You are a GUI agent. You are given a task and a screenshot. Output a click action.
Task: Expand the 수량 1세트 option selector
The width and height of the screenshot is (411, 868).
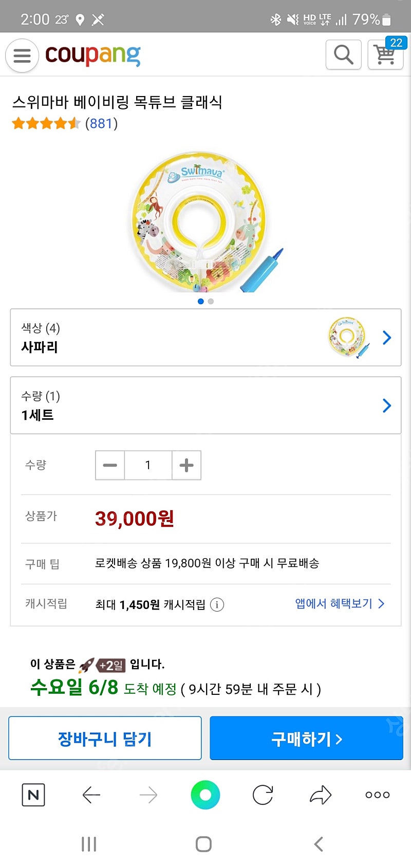(206, 405)
